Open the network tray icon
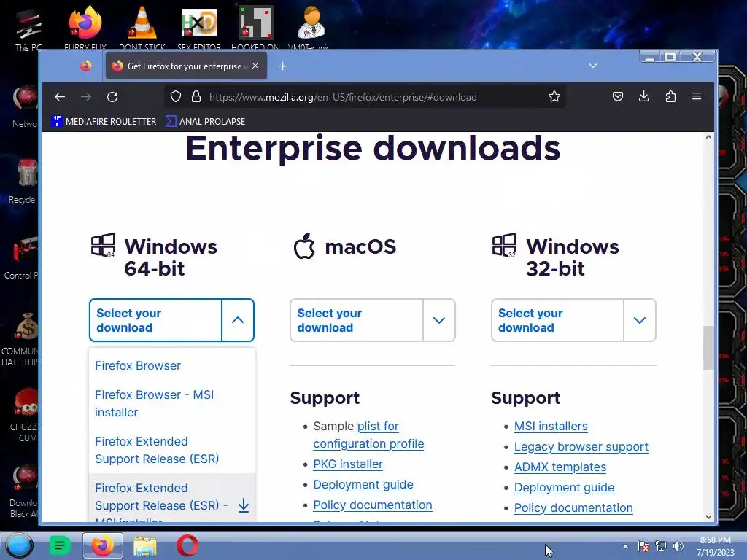Screen dimensions: 747x560 tap(661, 546)
